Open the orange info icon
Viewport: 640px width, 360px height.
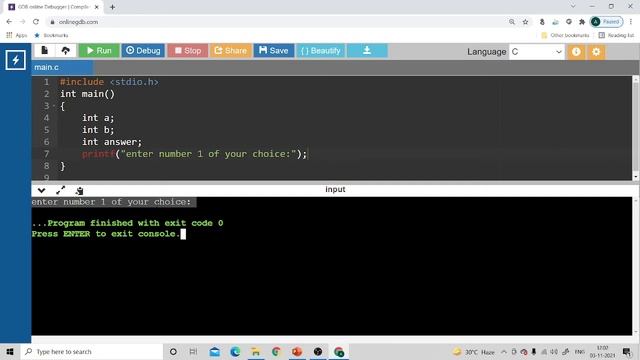click(576, 52)
